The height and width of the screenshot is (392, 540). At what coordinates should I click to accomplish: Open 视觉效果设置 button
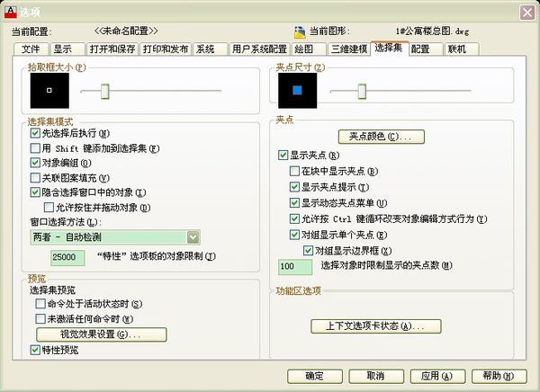tap(102, 334)
